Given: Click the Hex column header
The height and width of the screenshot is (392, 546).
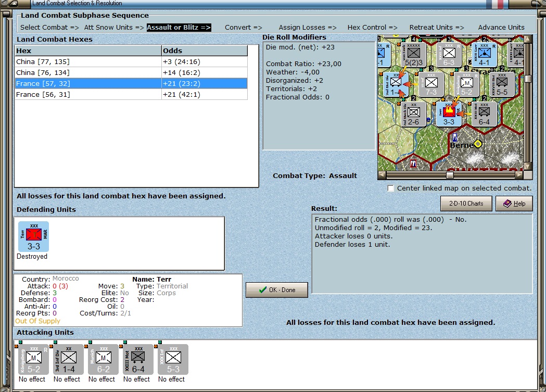Looking at the screenshot, I should click(x=88, y=50).
